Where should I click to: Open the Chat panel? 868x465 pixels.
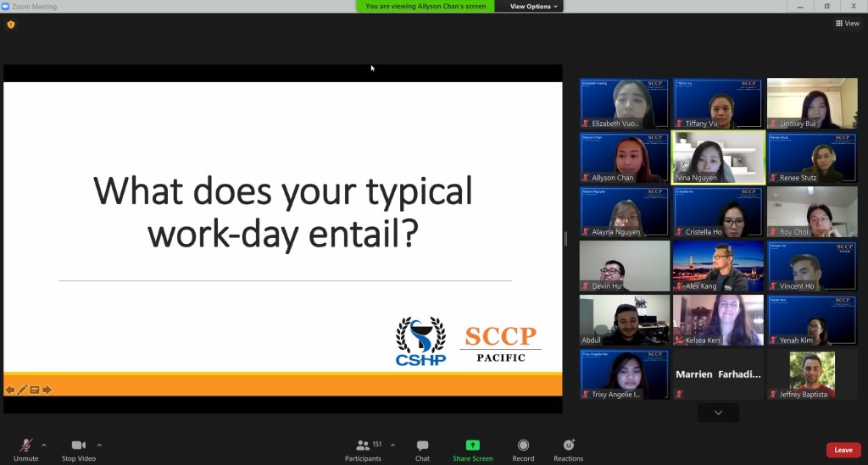(422, 449)
